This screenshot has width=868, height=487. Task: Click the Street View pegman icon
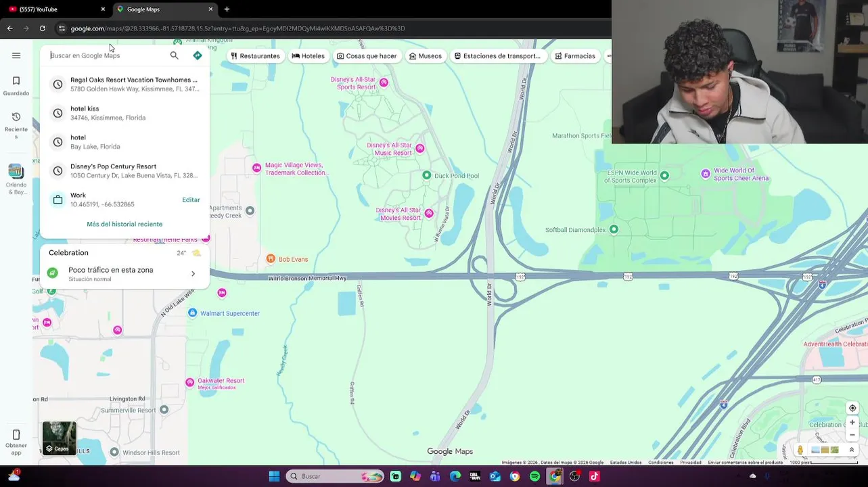800,450
